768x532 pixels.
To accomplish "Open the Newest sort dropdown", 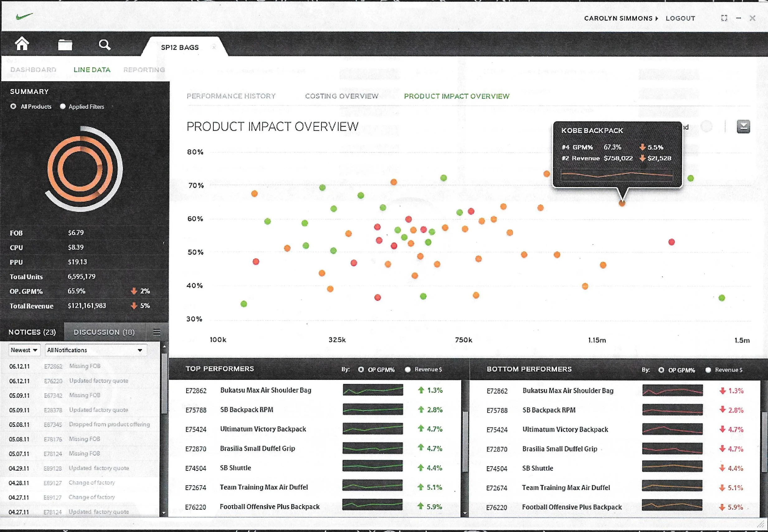I will [24, 350].
